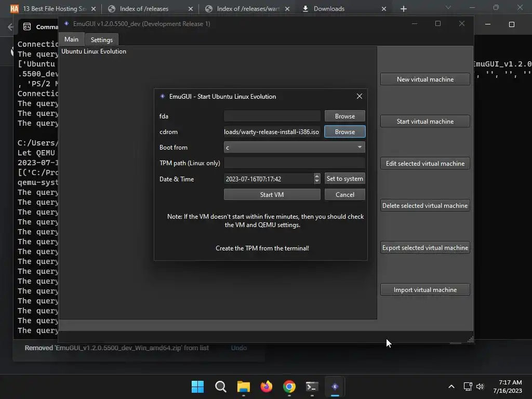This screenshot has width=532, height=399.
Task: Open Firefox from taskbar
Action: coord(267,387)
